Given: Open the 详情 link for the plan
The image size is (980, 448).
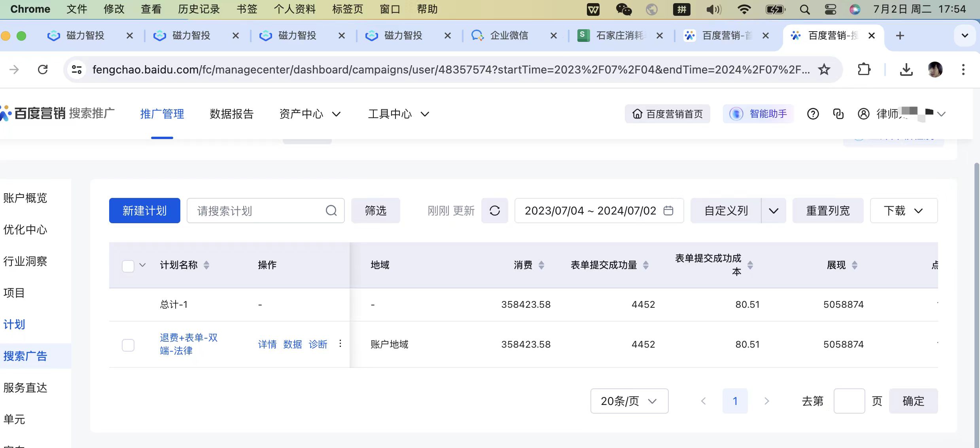Looking at the screenshot, I should [x=267, y=344].
